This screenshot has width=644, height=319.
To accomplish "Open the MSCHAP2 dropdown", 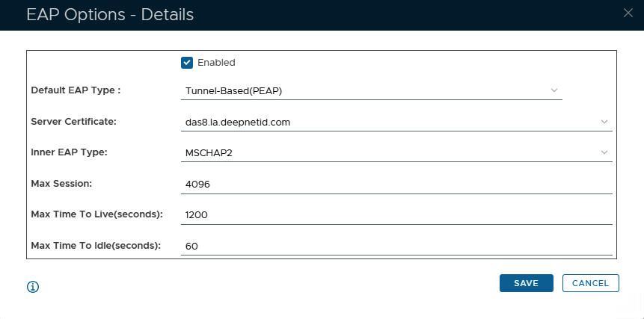I will pos(389,153).
